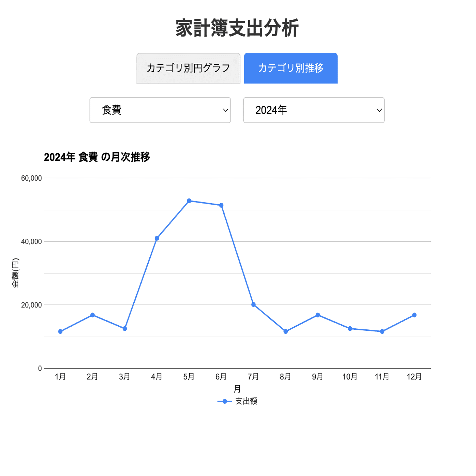This screenshot has width=476, height=476.
Task: Open the category dropdown showing 食費
Action: tap(160, 110)
